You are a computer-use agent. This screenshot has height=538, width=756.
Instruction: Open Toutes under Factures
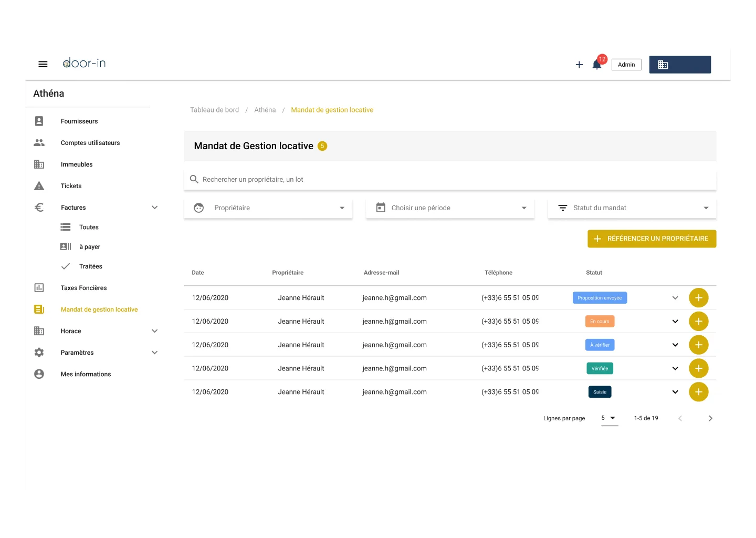tap(89, 227)
